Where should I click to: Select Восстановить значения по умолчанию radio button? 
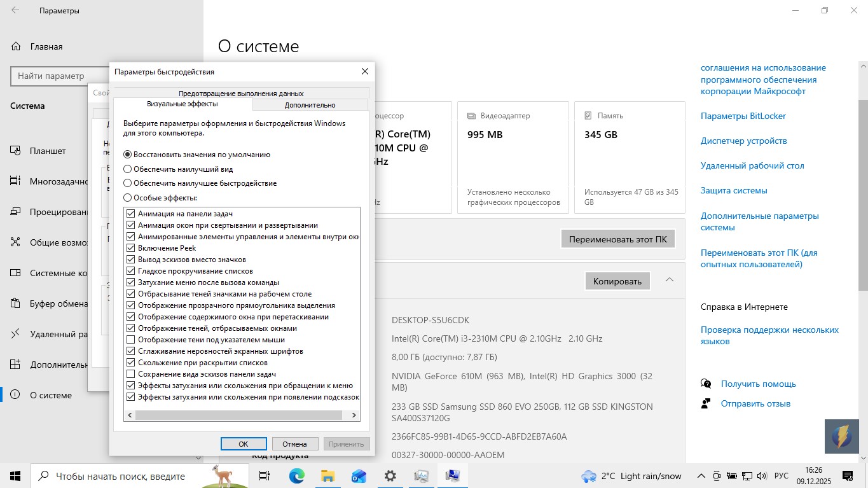[128, 155]
